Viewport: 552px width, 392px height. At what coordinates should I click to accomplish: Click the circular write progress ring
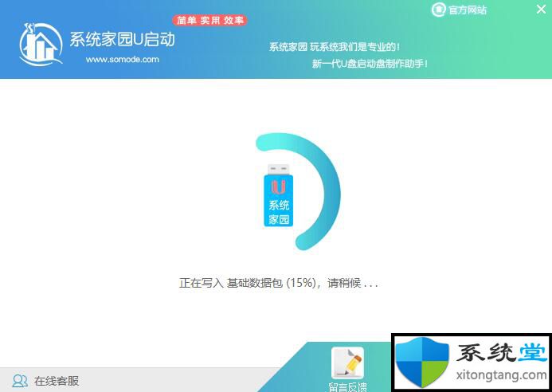pyautogui.click(x=298, y=191)
